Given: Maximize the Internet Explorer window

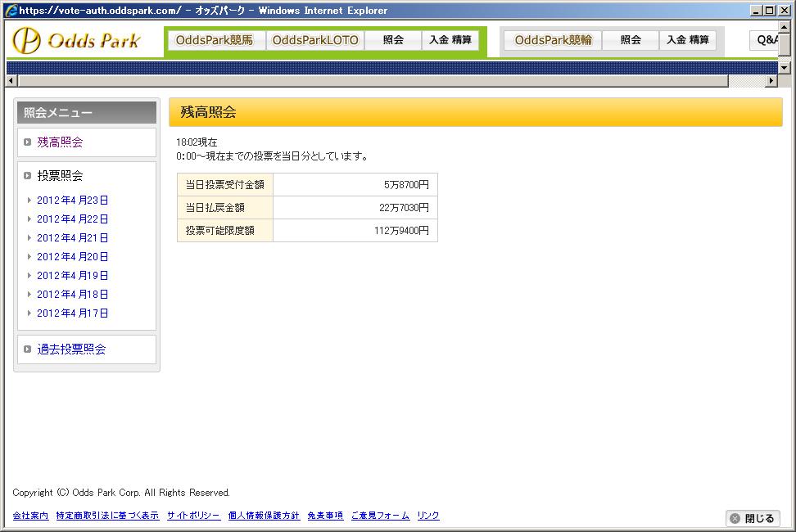Looking at the screenshot, I should pyautogui.click(x=770, y=10).
